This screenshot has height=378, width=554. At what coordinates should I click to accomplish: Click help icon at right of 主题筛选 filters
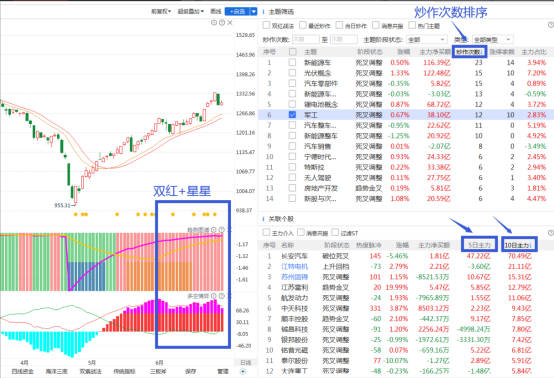click(550, 25)
